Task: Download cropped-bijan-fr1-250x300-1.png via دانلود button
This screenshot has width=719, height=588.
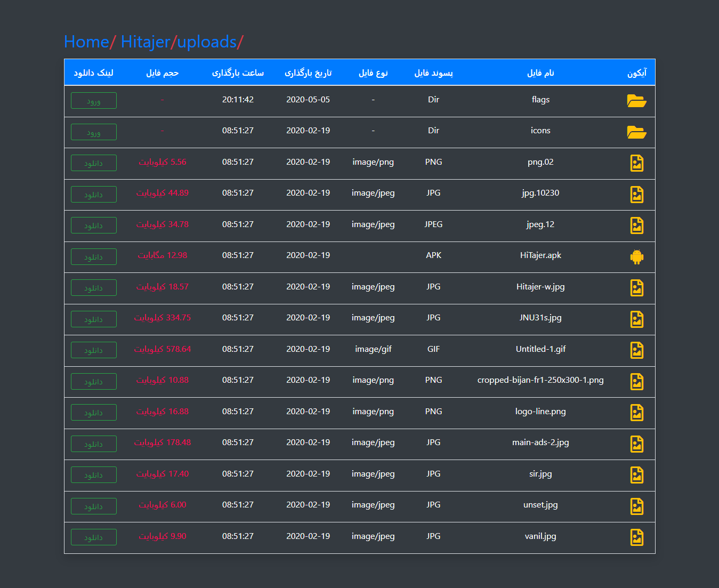Action: (x=94, y=382)
